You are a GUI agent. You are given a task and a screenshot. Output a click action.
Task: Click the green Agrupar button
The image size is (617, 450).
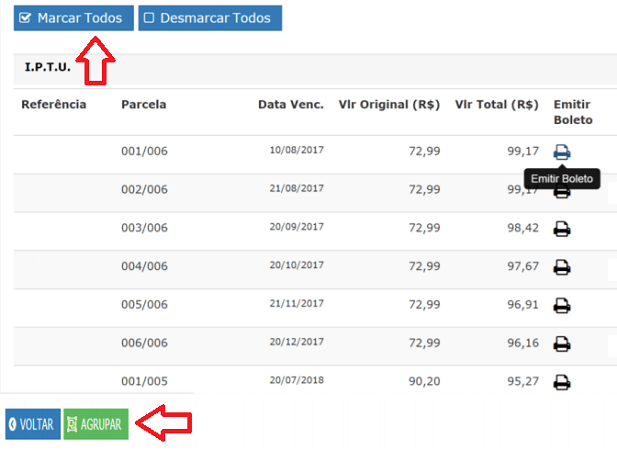pyautogui.click(x=96, y=424)
